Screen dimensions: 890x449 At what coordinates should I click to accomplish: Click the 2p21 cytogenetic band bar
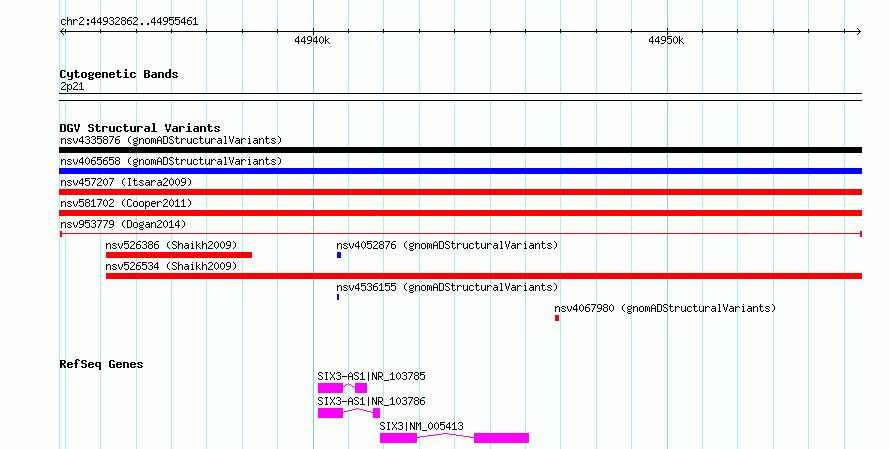(460, 97)
